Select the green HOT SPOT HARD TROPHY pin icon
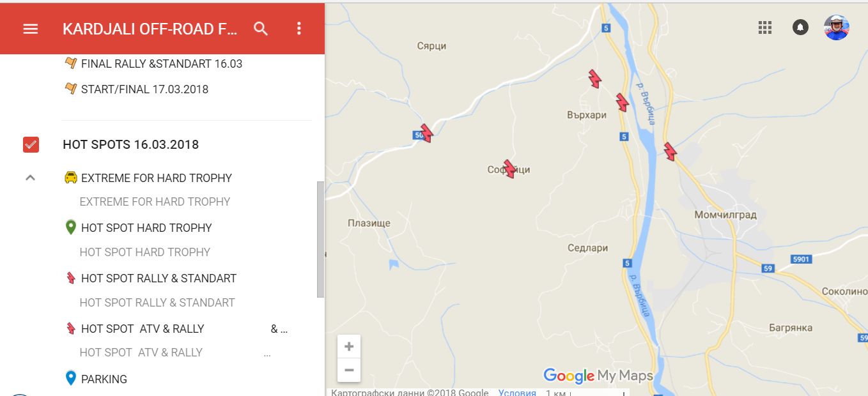The image size is (868, 396). pos(70,227)
